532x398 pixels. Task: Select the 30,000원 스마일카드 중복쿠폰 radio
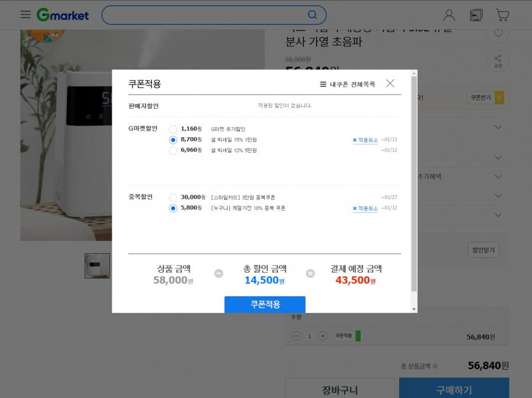pyautogui.click(x=173, y=198)
